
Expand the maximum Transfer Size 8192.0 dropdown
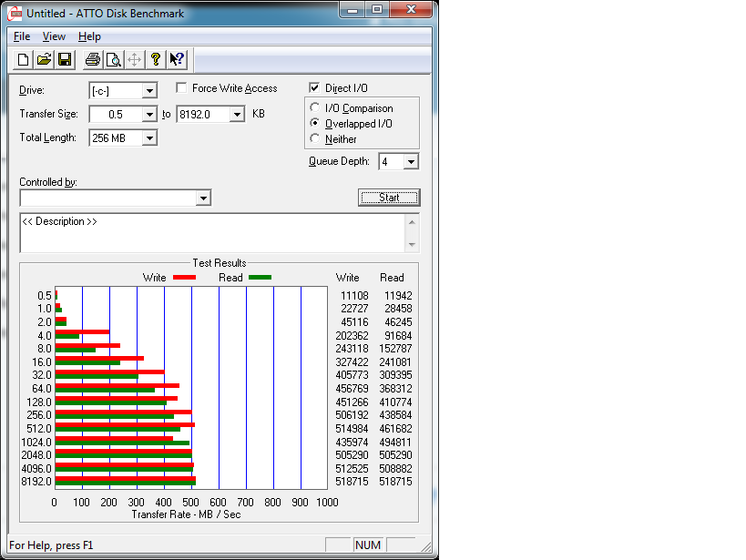tap(237, 114)
